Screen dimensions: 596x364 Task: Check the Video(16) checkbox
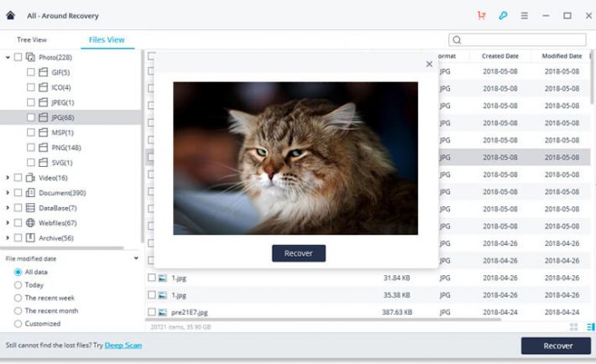click(18, 178)
